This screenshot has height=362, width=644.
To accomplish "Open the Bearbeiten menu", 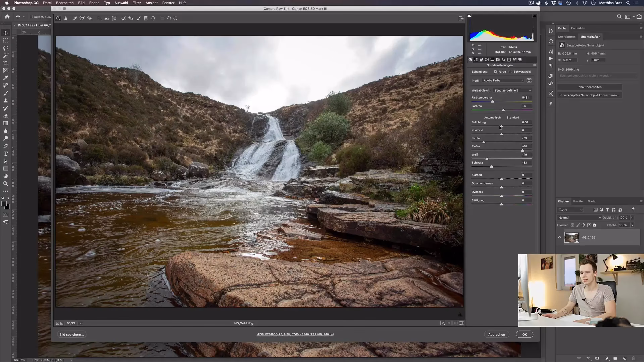I will 65,3.
